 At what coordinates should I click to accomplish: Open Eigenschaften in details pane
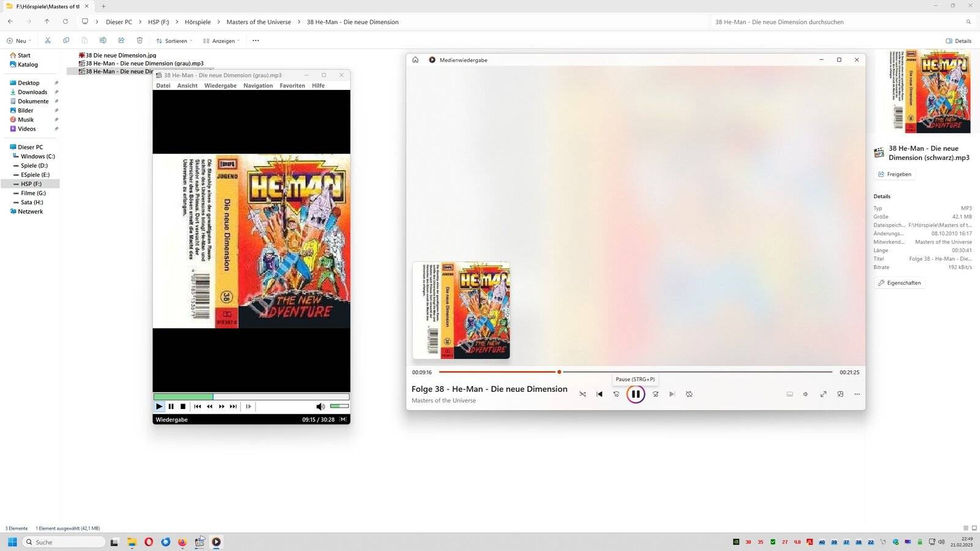click(x=899, y=283)
